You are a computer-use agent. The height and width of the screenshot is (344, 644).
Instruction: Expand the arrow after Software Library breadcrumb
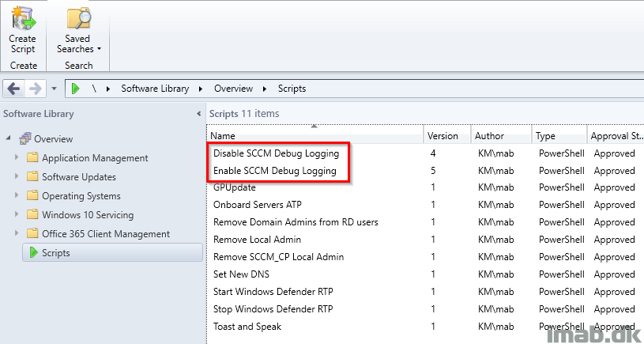point(201,89)
